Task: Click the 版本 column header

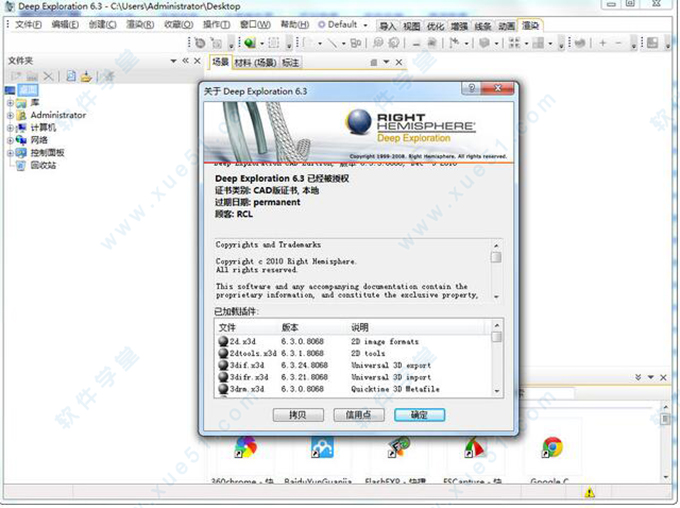Action: (290, 327)
